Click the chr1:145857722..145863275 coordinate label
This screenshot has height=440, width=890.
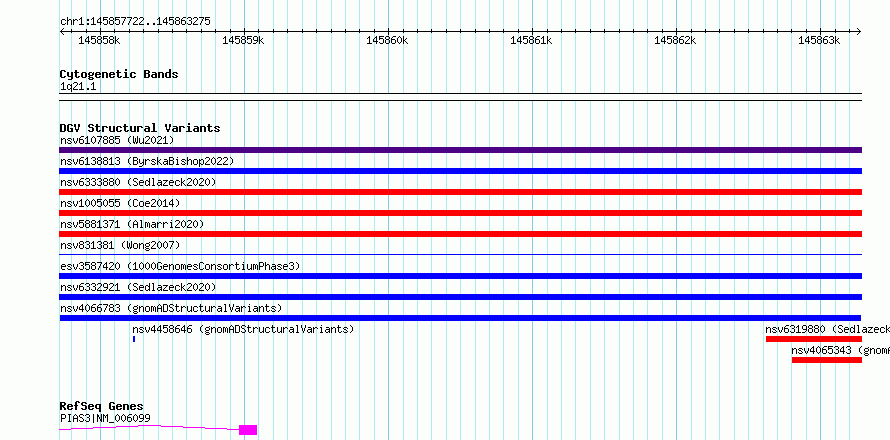135,22
